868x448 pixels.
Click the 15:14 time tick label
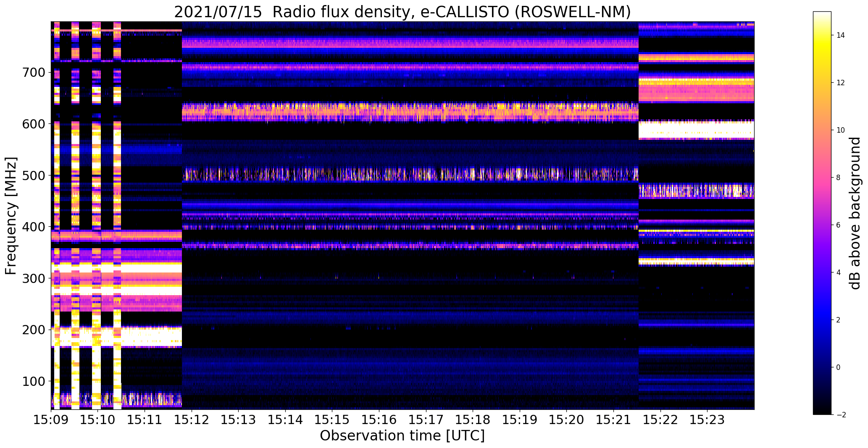pyautogui.click(x=285, y=419)
